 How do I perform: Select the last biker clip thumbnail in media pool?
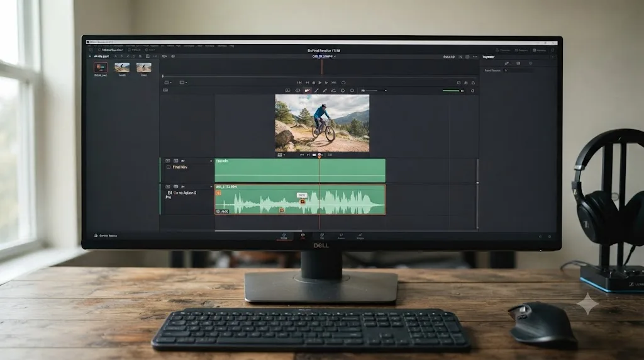pyautogui.click(x=144, y=67)
